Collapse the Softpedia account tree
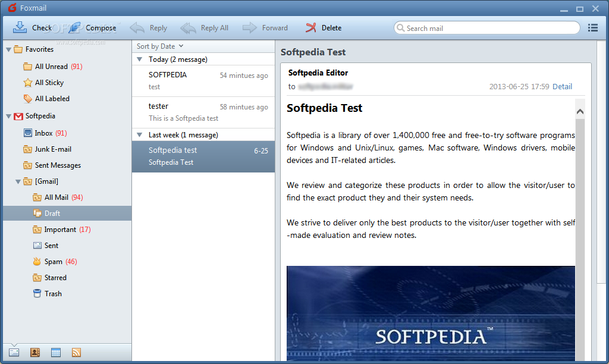Image resolution: width=609 pixels, height=364 pixels. [8, 116]
